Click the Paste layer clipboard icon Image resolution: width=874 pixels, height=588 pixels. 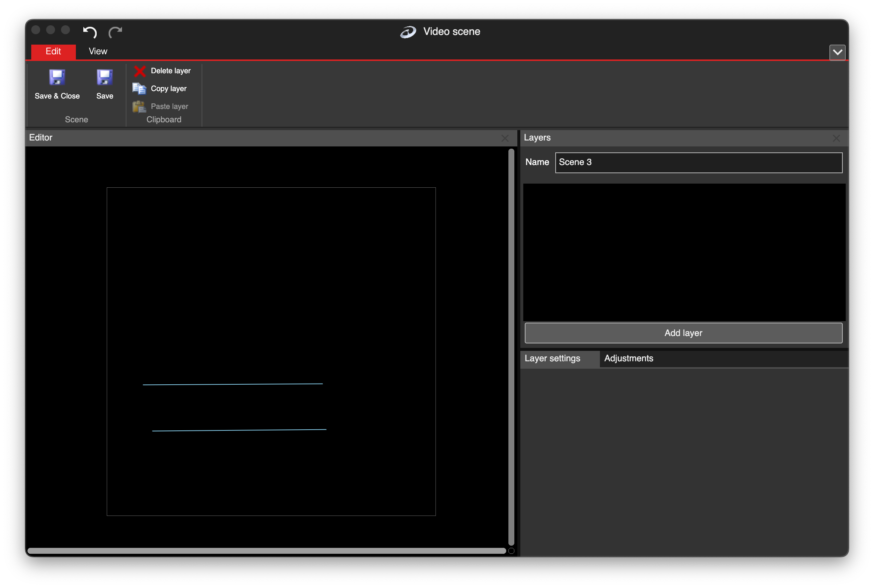click(x=139, y=107)
